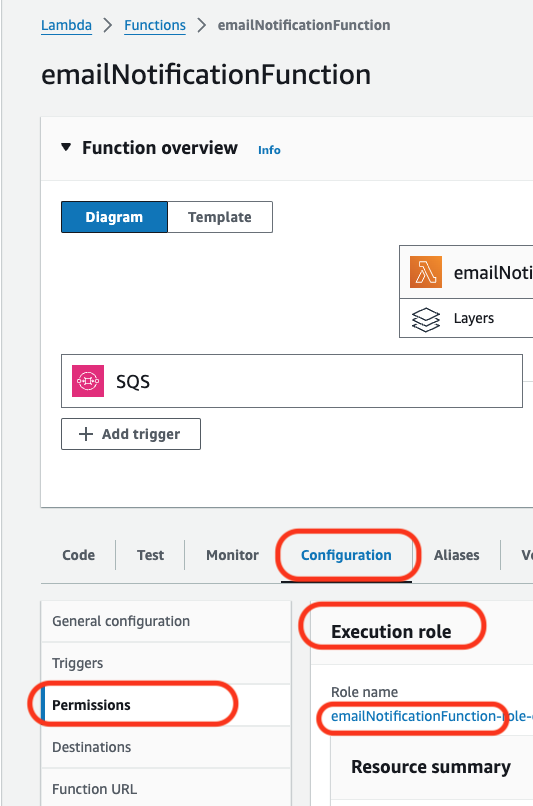Select the Configuration tab
Viewport: 533px width, 806px height.
coord(346,555)
